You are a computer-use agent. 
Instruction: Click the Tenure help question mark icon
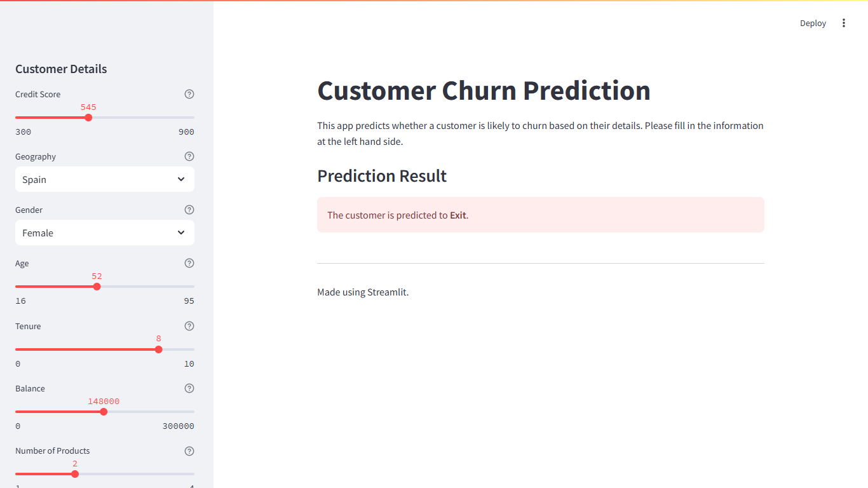click(x=189, y=325)
